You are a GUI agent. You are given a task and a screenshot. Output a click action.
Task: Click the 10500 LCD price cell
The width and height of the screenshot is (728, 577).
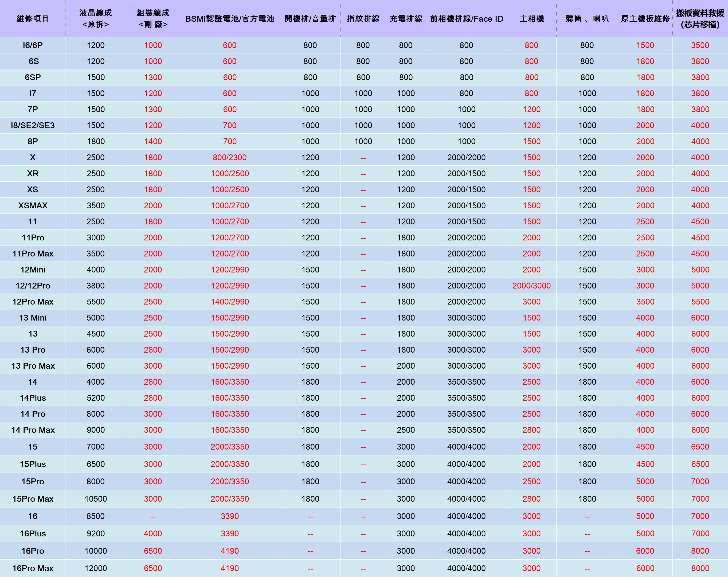click(96, 499)
